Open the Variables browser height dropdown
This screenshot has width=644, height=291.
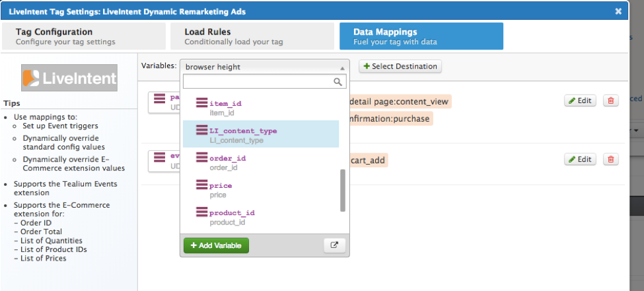264,67
